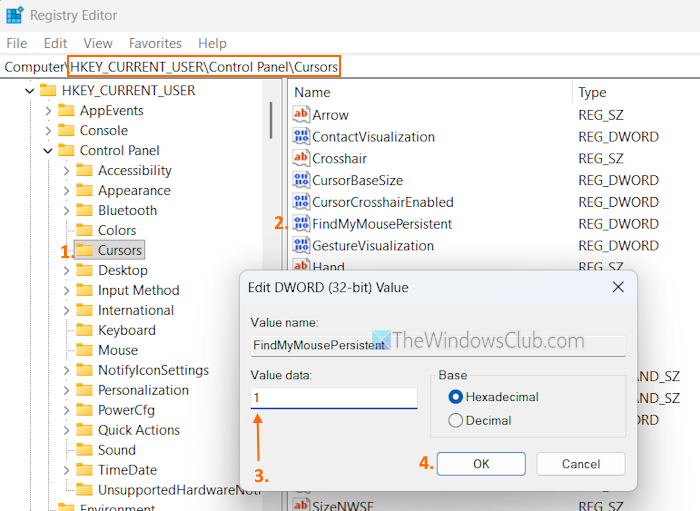Click the Mouse folder icon

[84, 350]
